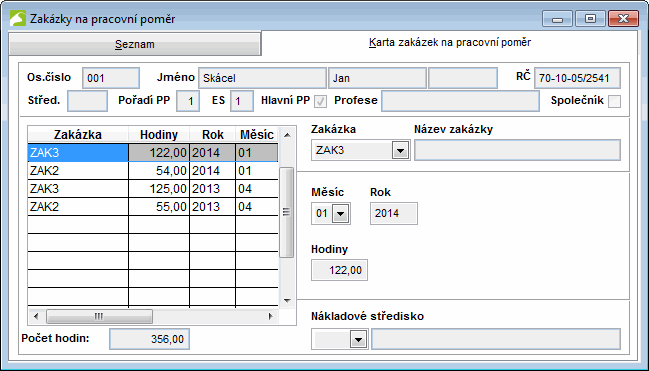Viewport: 649px width, 371px height.
Task: Click the surname field containing Skácel
Action: coord(262,78)
